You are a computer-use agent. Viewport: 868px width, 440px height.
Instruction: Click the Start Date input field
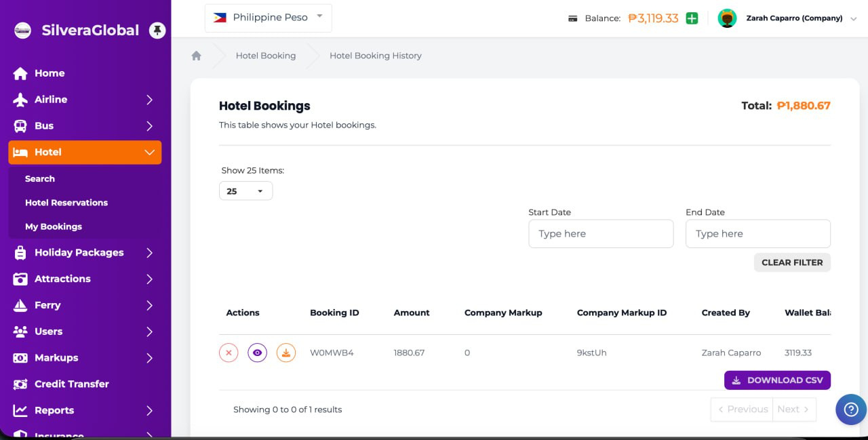(x=601, y=233)
